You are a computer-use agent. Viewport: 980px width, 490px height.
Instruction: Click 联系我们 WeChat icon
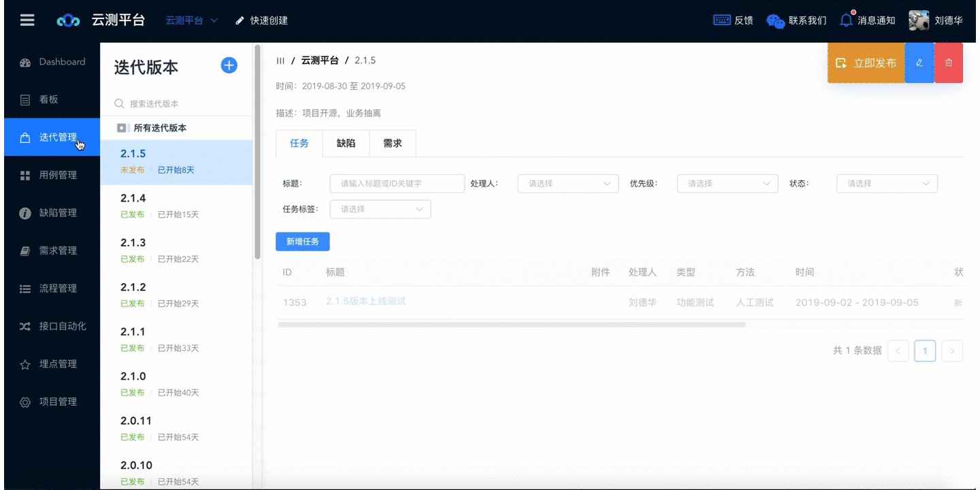pyautogui.click(x=775, y=21)
